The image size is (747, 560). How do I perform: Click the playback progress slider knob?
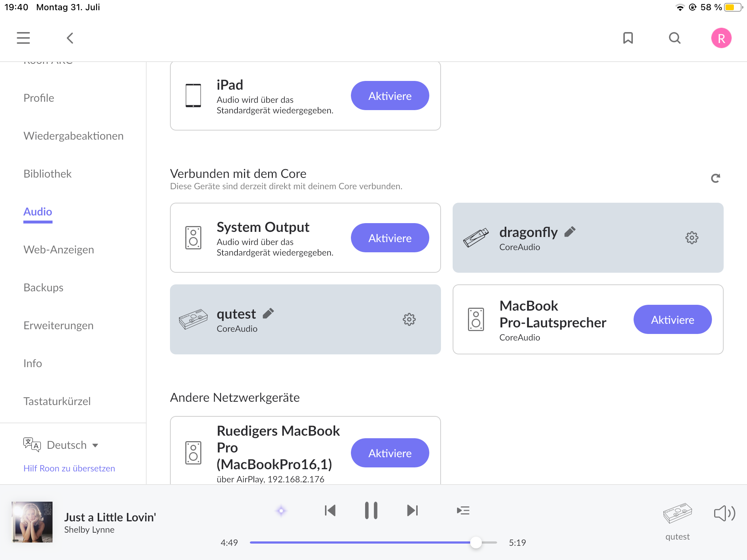476,542
